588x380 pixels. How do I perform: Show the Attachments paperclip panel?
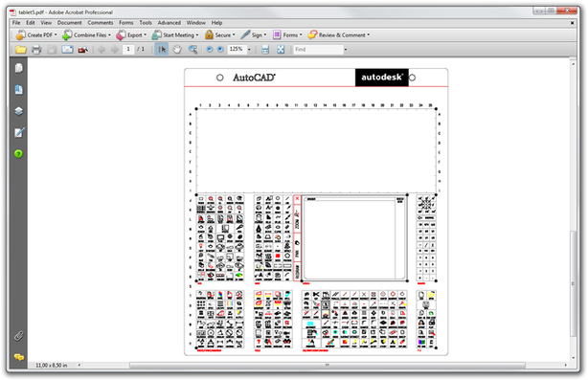(x=18, y=336)
